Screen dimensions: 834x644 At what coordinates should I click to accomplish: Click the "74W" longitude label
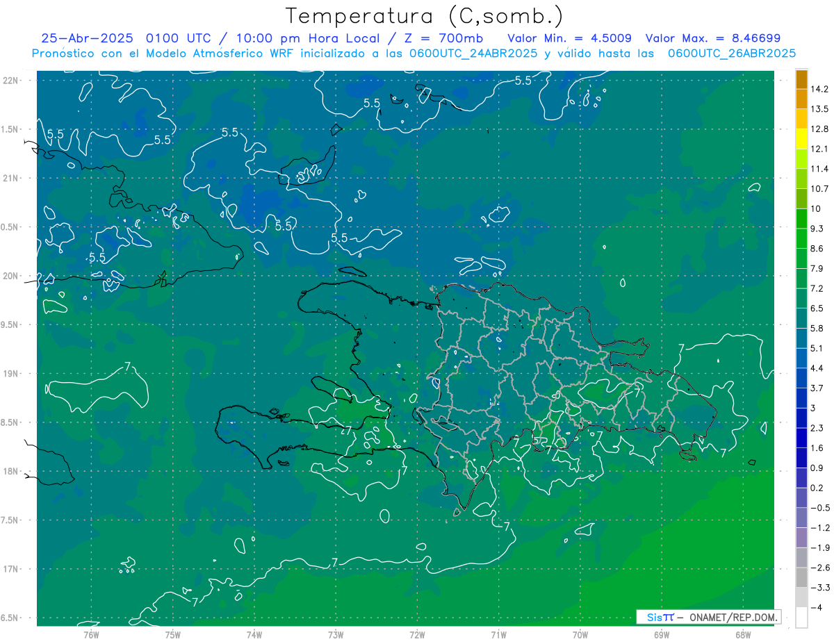tap(254, 634)
